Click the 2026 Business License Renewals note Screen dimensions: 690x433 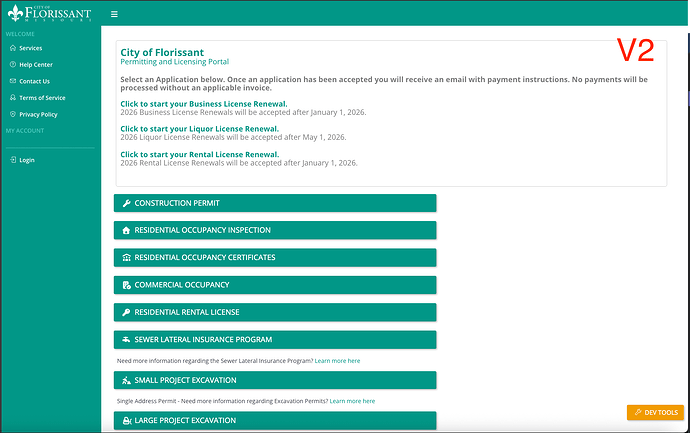point(243,112)
